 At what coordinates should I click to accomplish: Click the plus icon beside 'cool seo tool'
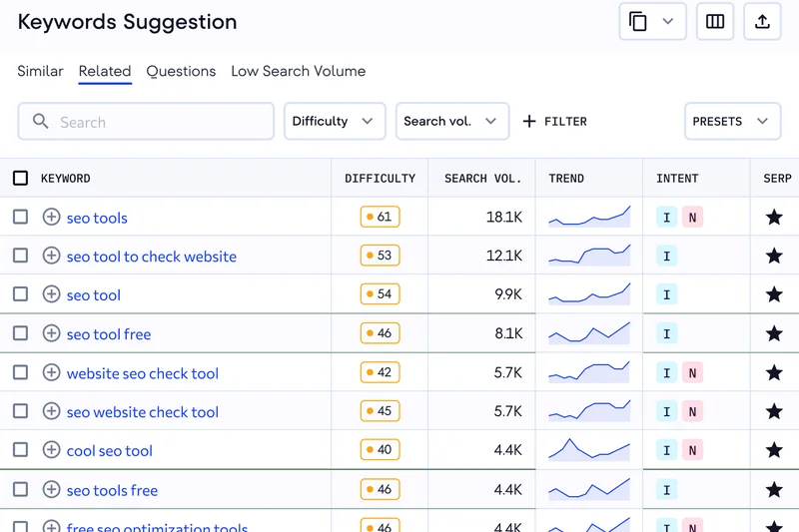51,450
